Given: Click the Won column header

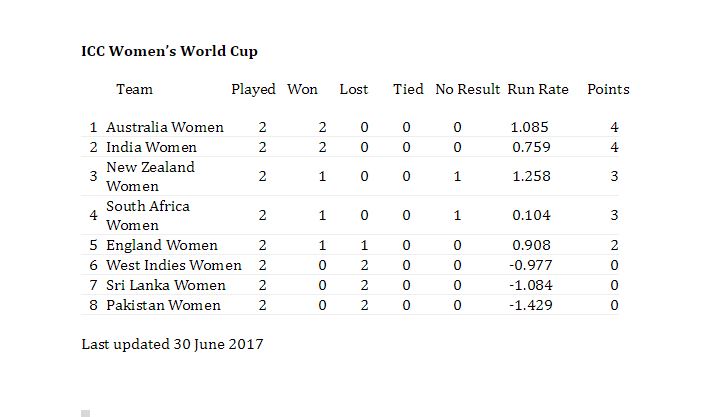Looking at the screenshot, I should pos(302,89).
